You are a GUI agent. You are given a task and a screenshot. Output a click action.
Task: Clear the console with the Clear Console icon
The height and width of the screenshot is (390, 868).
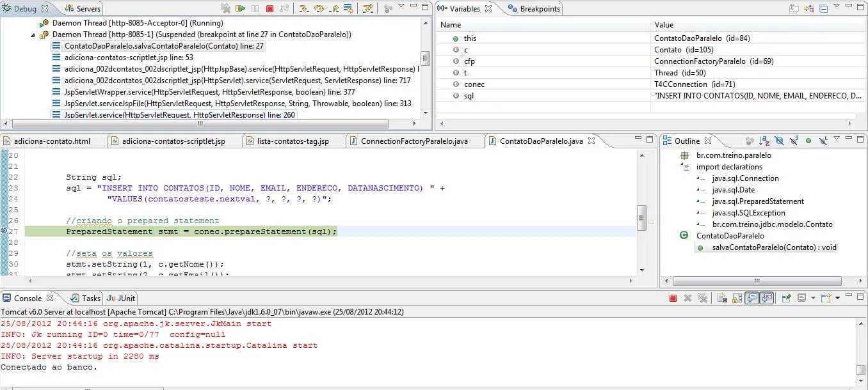721,298
